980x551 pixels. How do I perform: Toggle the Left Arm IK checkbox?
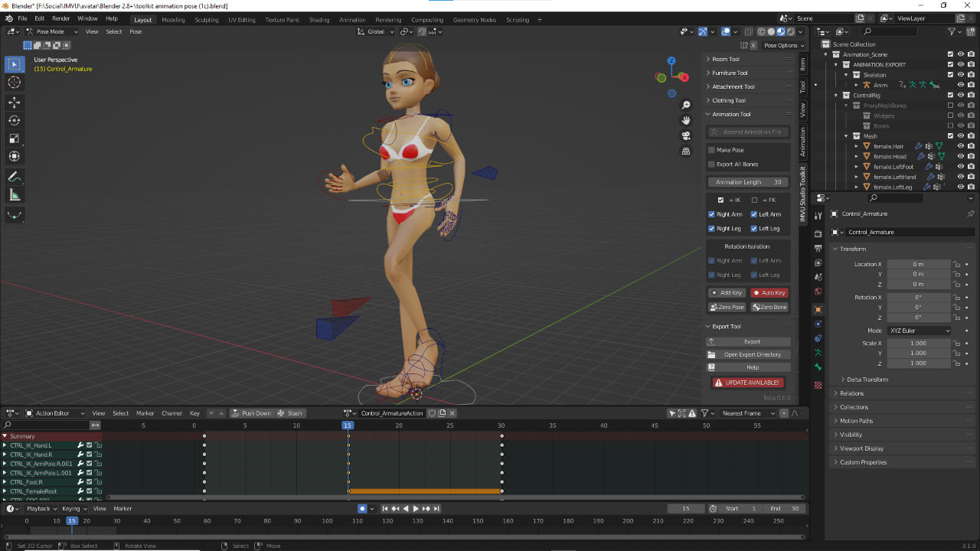754,214
